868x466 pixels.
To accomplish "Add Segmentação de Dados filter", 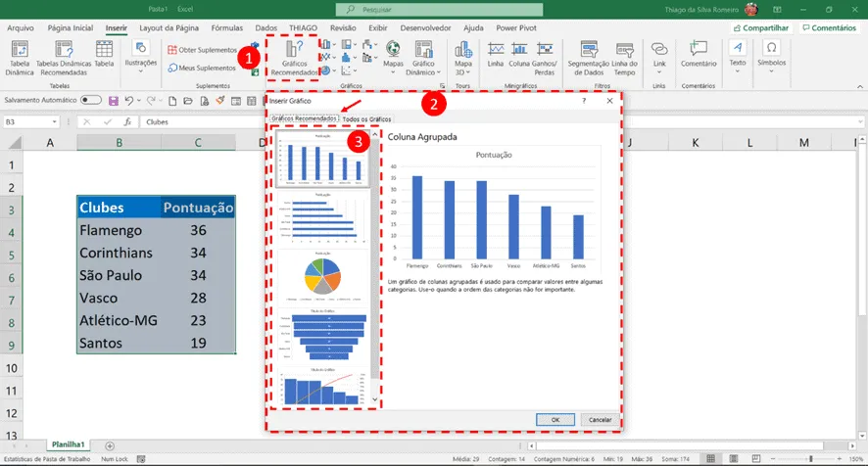I will pos(589,58).
